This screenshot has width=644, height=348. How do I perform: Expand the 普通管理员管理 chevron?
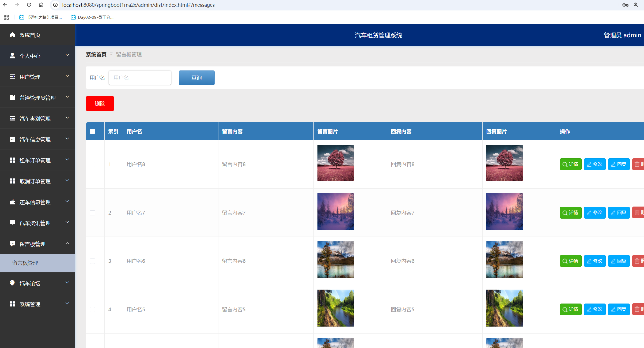click(x=67, y=97)
